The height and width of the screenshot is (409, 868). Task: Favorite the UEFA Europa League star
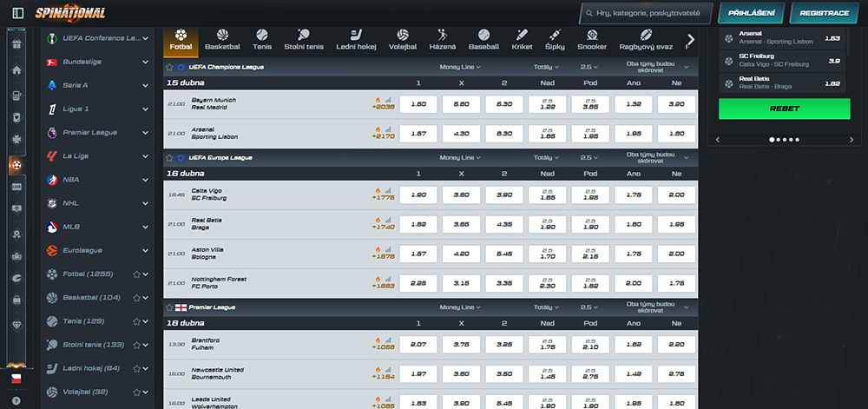click(x=169, y=158)
